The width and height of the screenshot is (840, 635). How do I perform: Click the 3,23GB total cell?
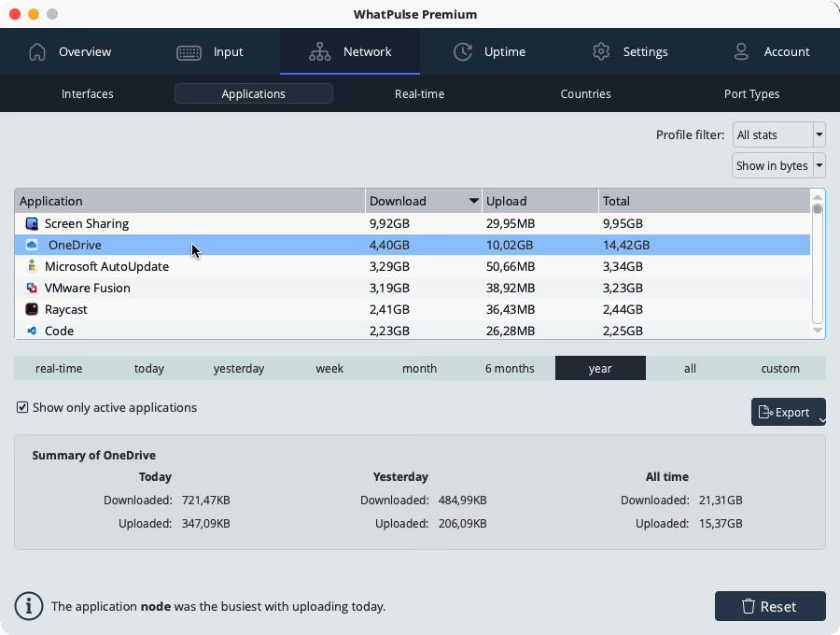tap(623, 288)
